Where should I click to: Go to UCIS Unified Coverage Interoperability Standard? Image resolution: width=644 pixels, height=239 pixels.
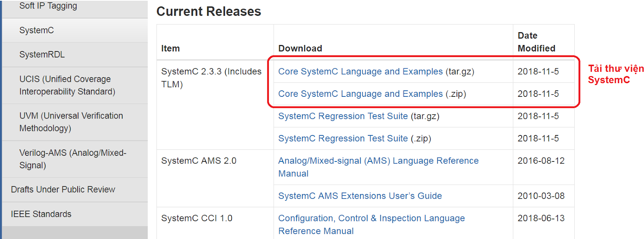coord(67,85)
